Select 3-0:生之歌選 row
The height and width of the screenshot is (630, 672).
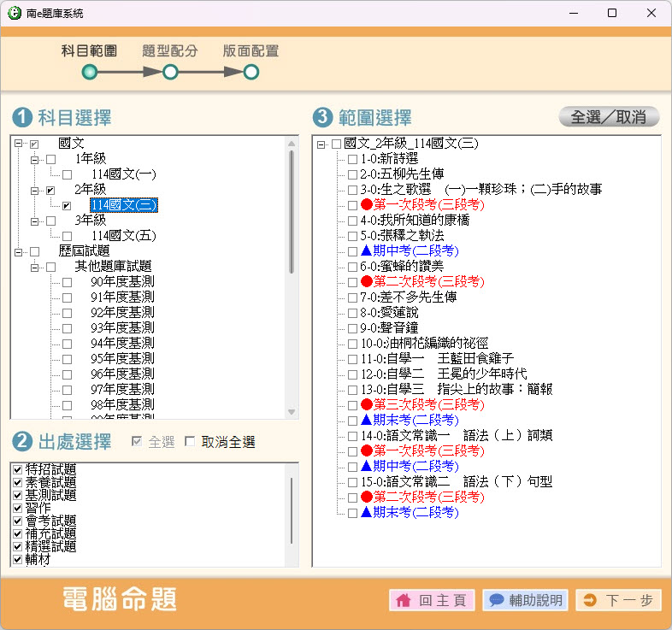point(480,190)
